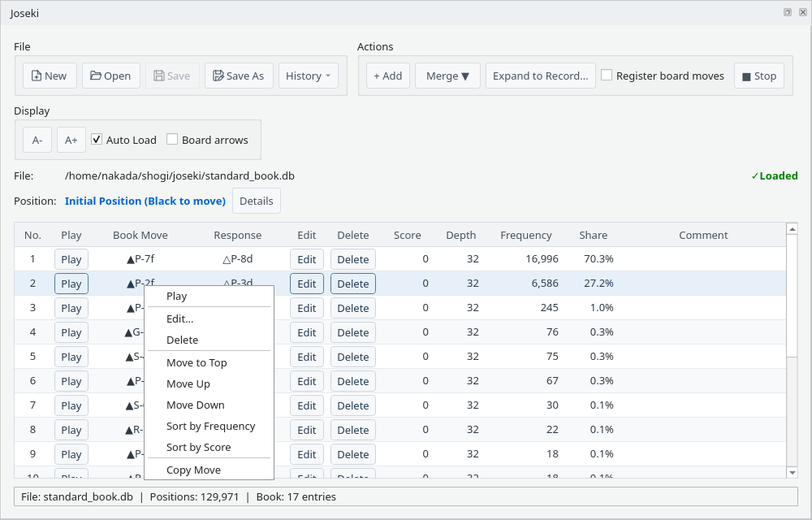Stop the current action

758,76
